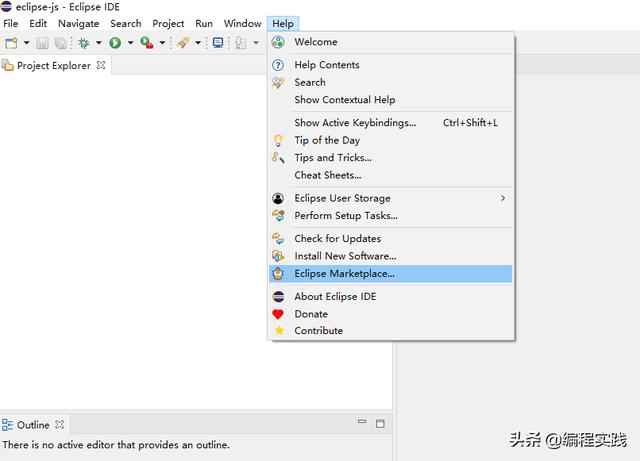
Task: Open the Run menu
Action: point(204,24)
